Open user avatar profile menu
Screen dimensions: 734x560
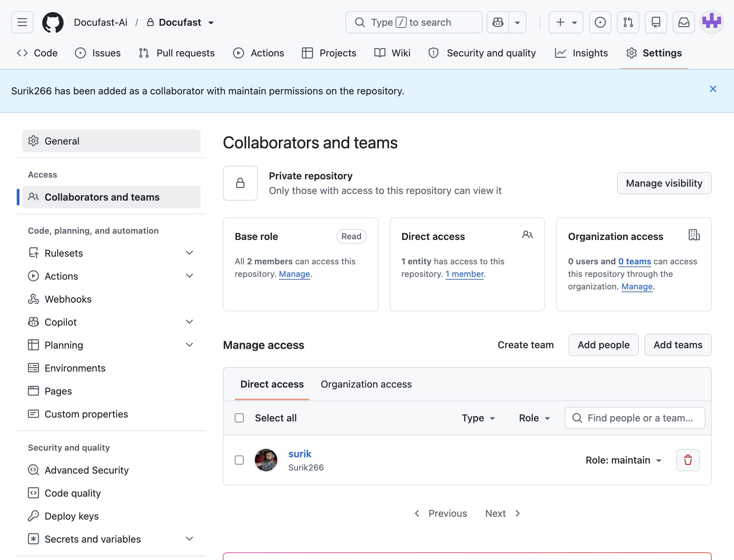[x=711, y=22]
